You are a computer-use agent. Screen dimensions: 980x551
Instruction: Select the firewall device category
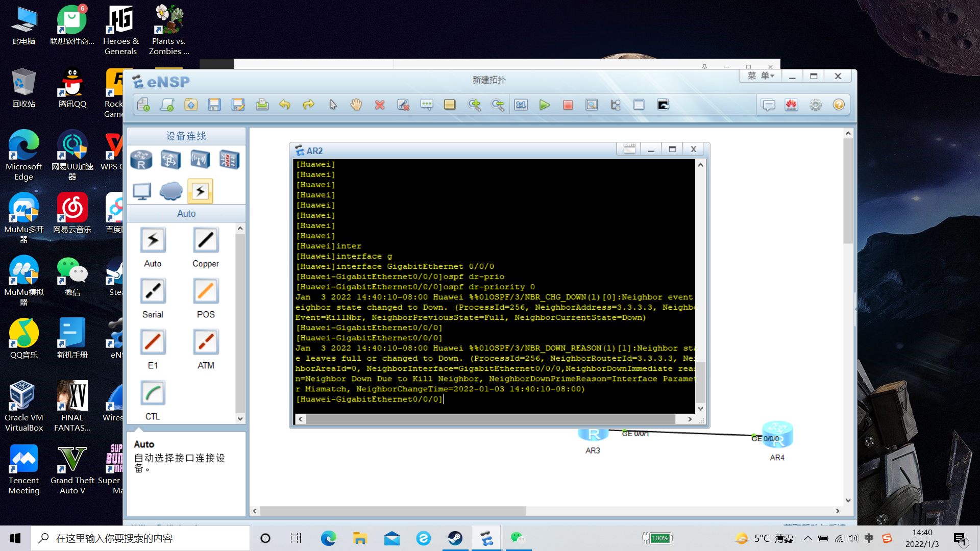[x=229, y=160]
